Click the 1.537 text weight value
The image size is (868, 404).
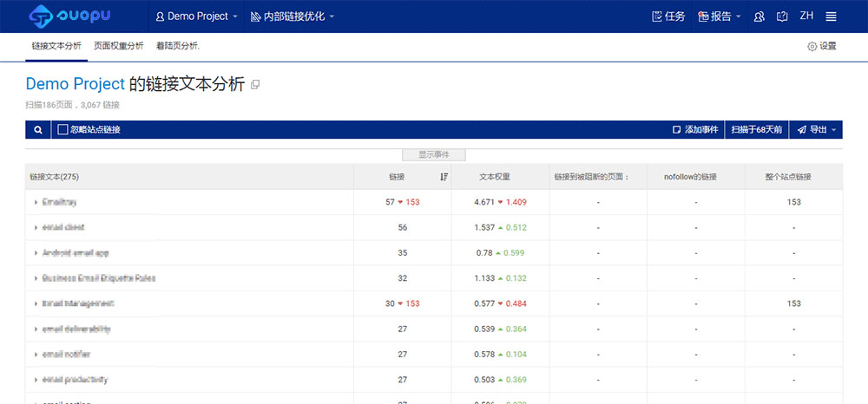click(484, 228)
